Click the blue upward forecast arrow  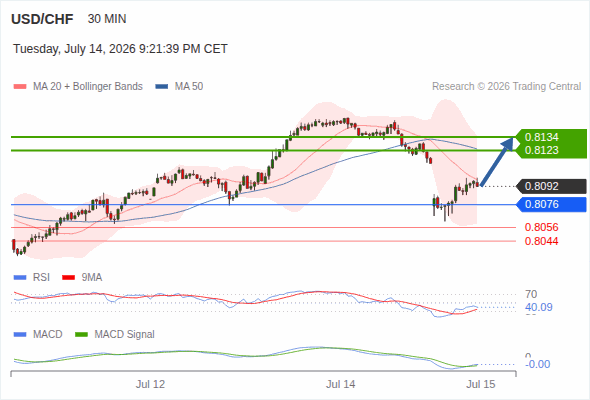(x=497, y=162)
